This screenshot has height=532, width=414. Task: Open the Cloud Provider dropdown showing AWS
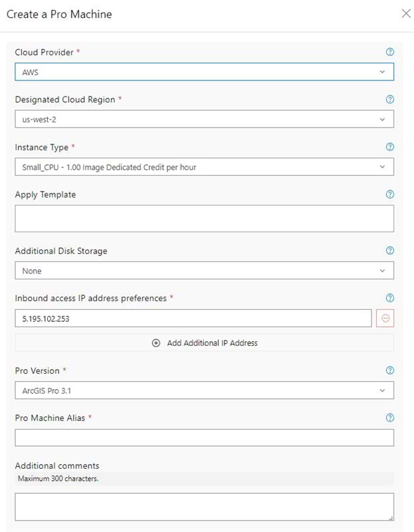pos(204,72)
